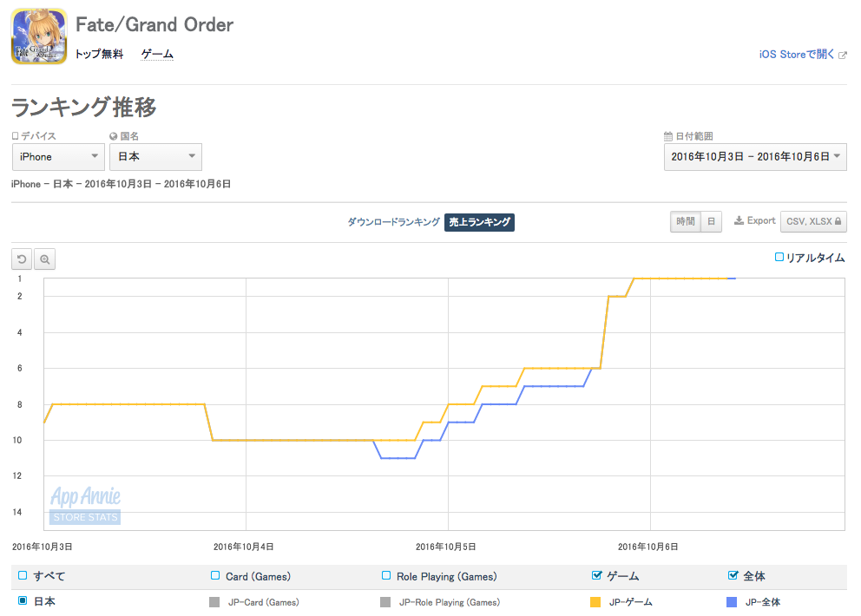
Task: Click the JP-Card (Games) legend label
Action: [264, 602]
